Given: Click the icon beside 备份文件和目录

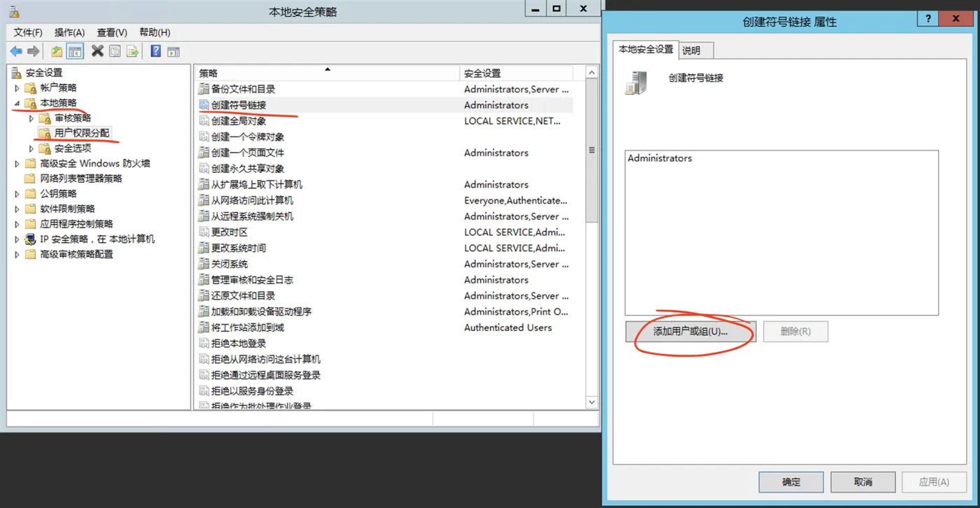Looking at the screenshot, I should 204,89.
